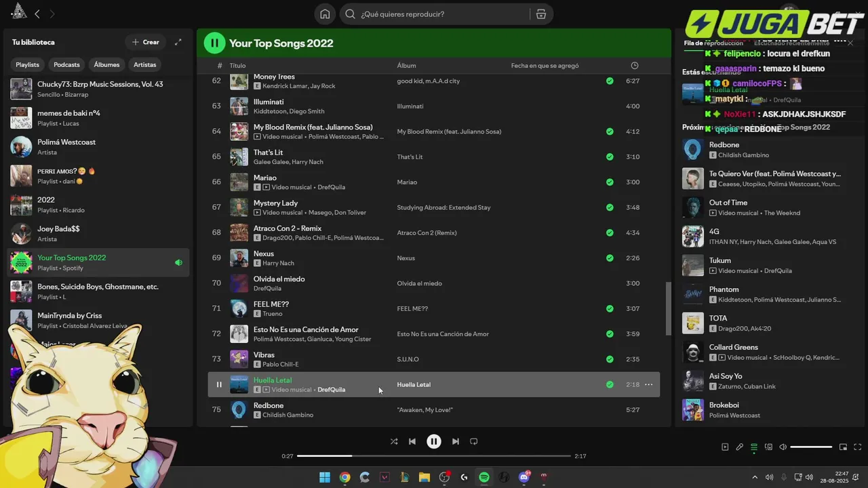
Task: Toggle saved checkmark for Huella Letal
Action: (x=610, y=384)
